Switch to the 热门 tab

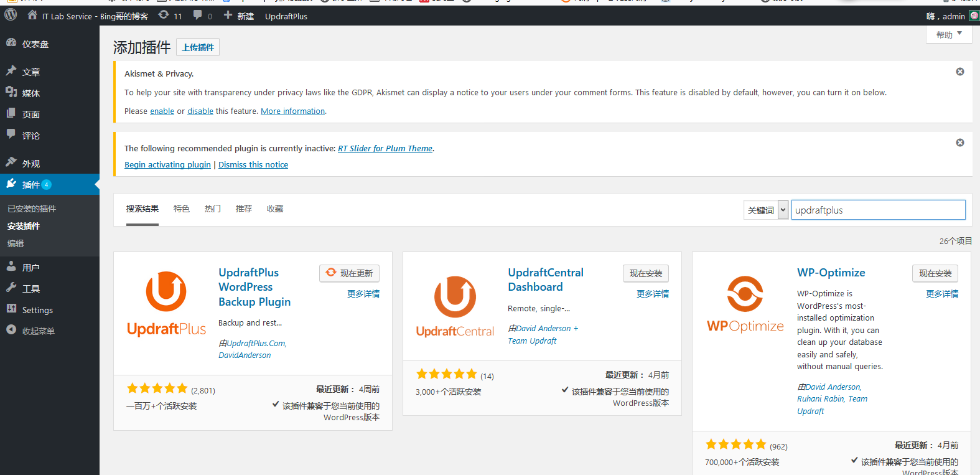pos(213,209)
